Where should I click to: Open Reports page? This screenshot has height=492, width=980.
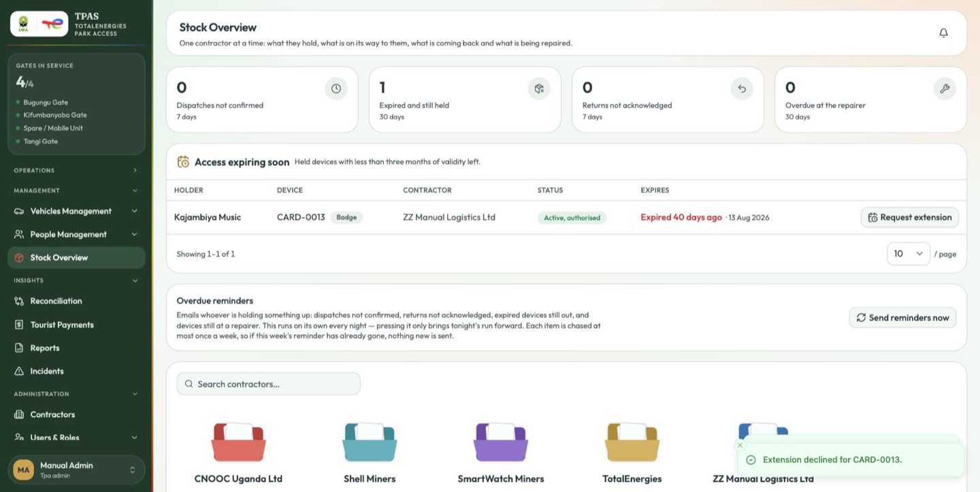[x=76, y=348]
